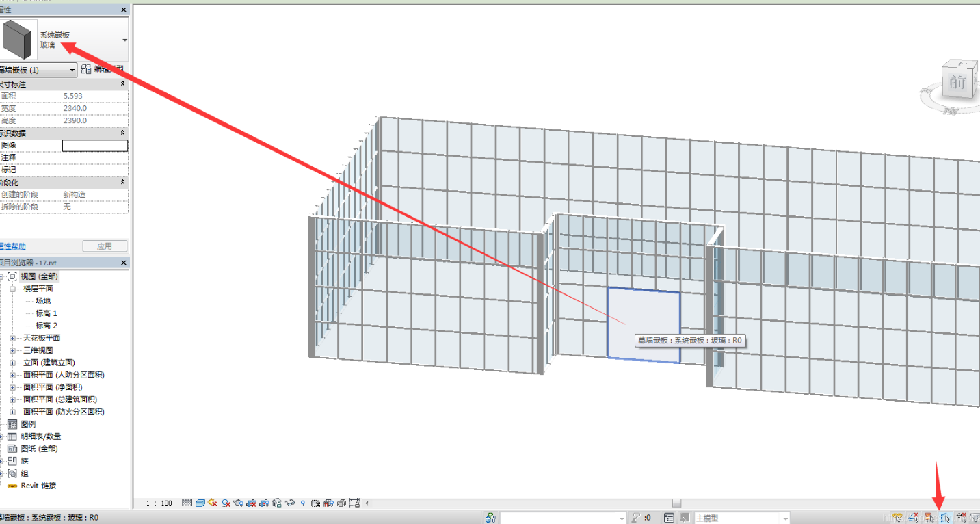980x524 pixels.
Task: Toggle the locked 3D view house icon
Action: 277,503
